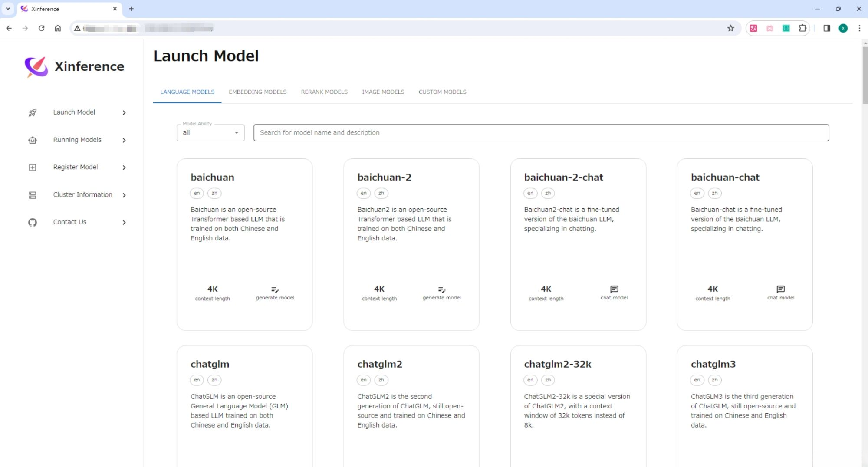Switch to the Language Models tab

click(x=187, y=92)
